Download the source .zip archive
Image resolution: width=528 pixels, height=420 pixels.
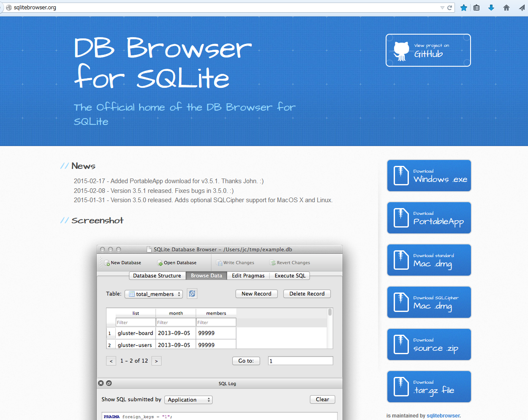pyautogui.click(x=429, y=344)
